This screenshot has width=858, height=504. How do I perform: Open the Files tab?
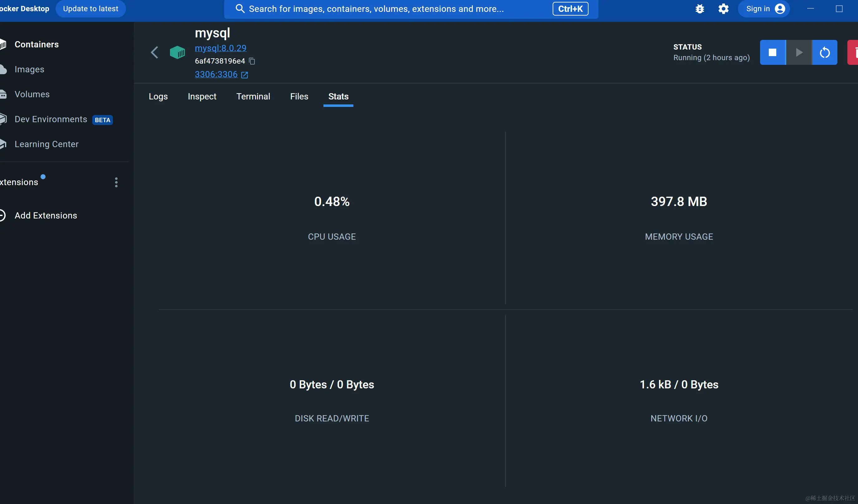pos(299,97)
